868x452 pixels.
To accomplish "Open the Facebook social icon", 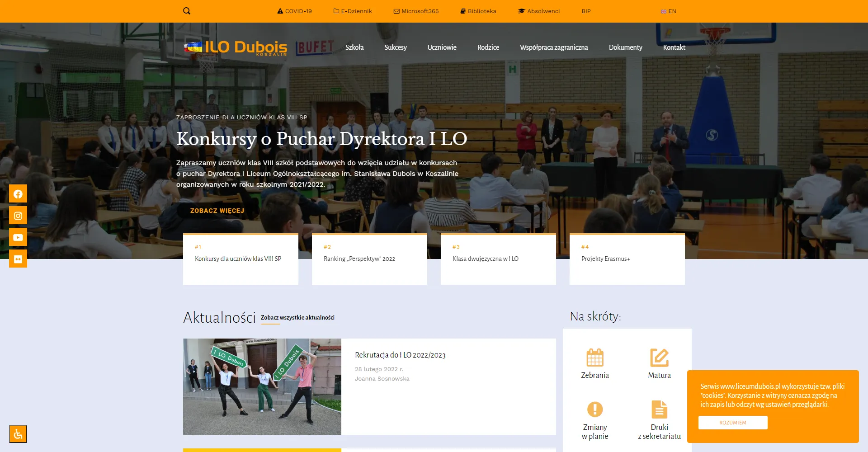I will point(18,194).
